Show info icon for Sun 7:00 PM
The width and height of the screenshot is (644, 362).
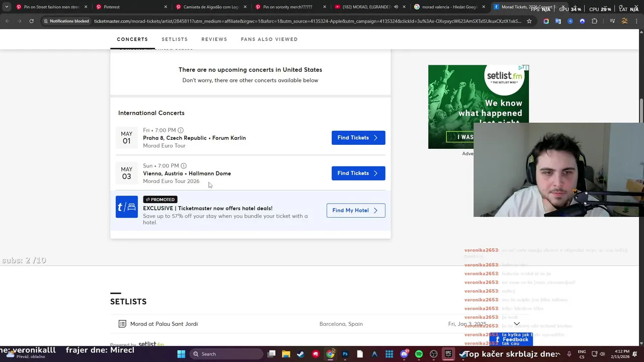pyautogui.click(x=184, y=166)
